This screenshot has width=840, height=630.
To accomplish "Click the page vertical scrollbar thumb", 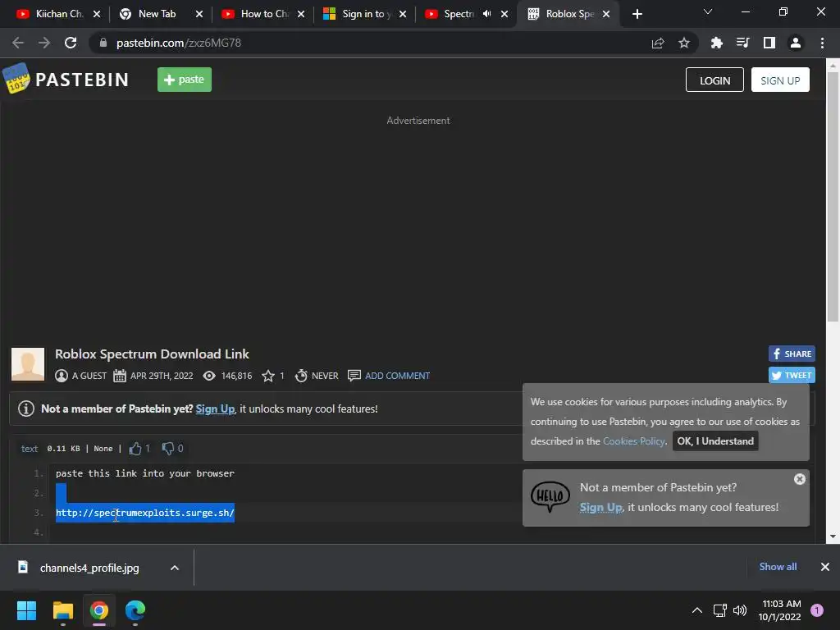I will pyautogui.click(x=833, y=197).
